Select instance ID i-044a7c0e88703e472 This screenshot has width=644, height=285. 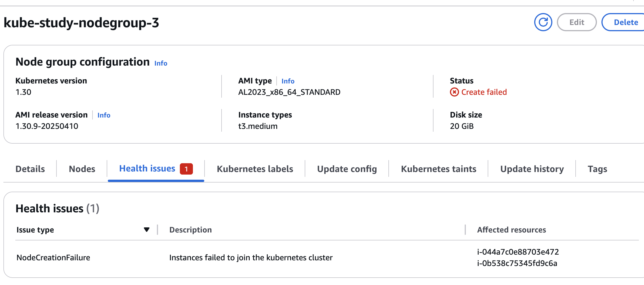(x=518, y=252)
